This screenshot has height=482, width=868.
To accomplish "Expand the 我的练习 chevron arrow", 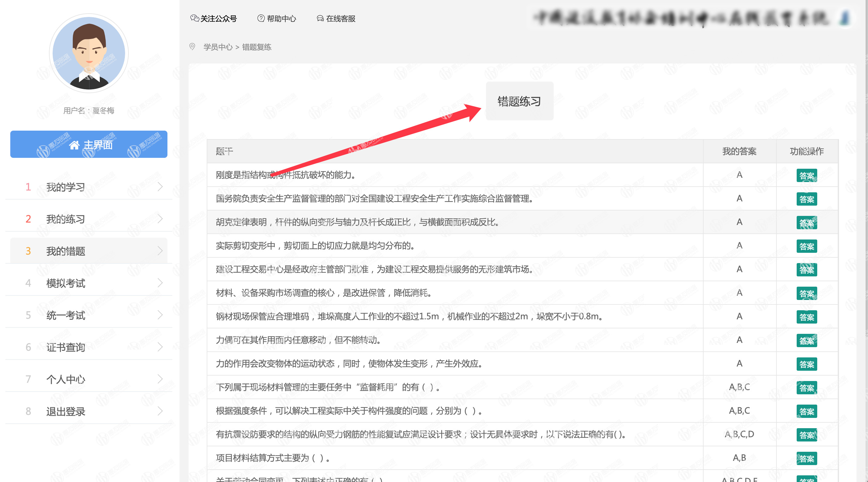I will (x=160, y=219).
